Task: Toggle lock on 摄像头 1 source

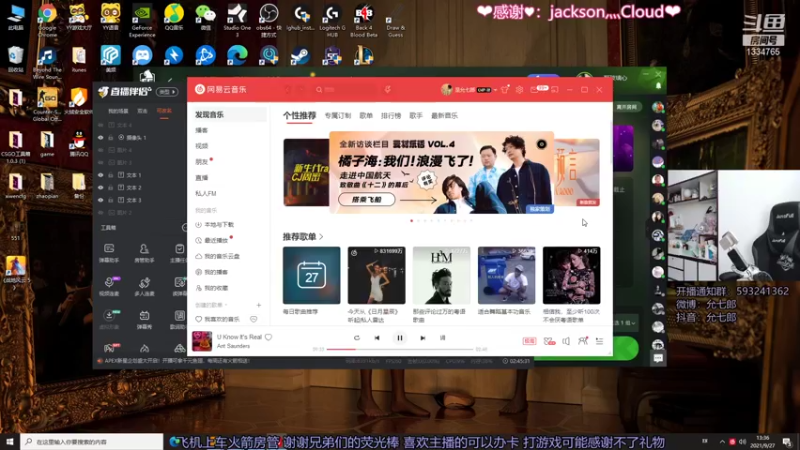Action: [111, 138]
